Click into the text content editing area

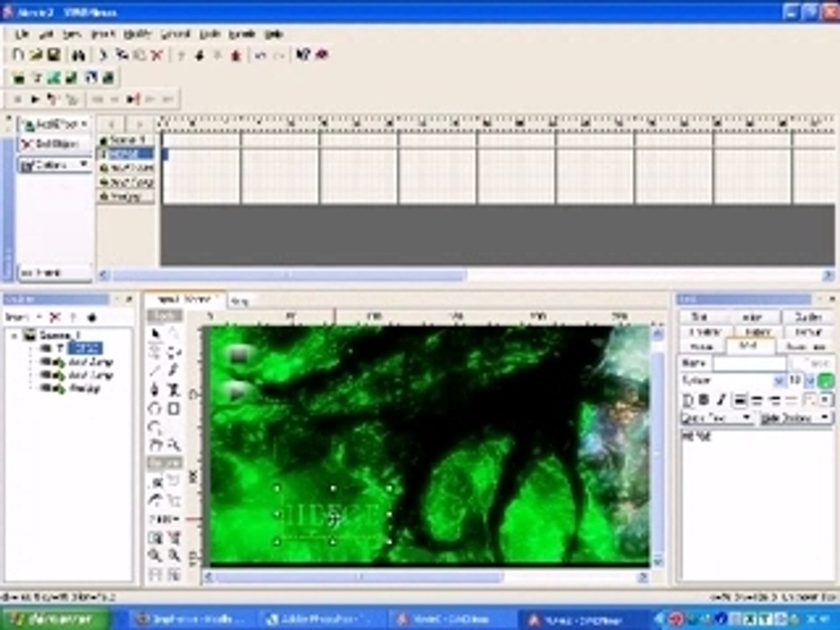tap(756, 504)
